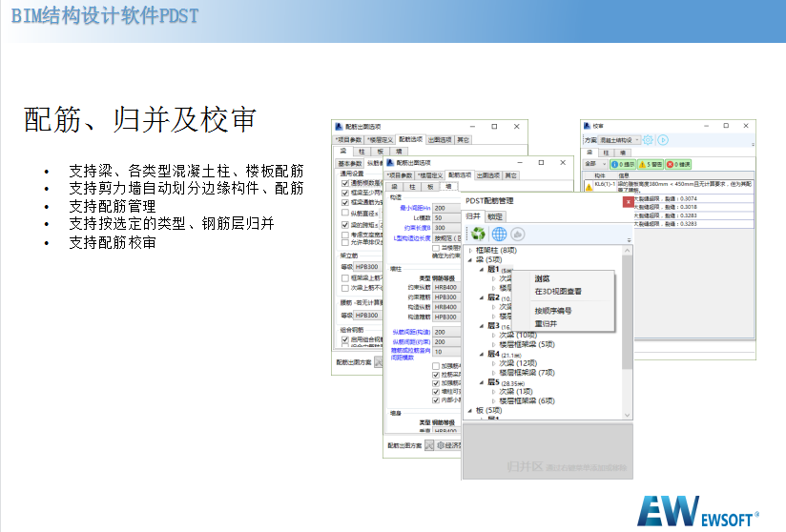Filter by the 0 错误 error button

point(678,164)
